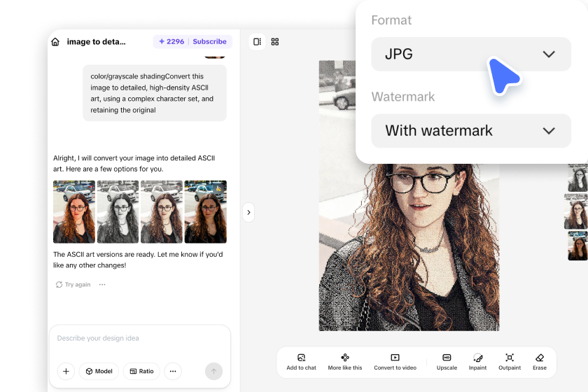Screen dimensions: 588x392
Task: Select the Inpaint tool
Action: pyautogui.click(x=477, y=362)
